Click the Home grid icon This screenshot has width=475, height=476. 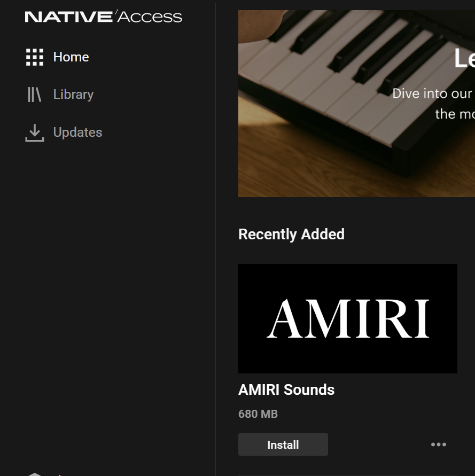[35, 57]
